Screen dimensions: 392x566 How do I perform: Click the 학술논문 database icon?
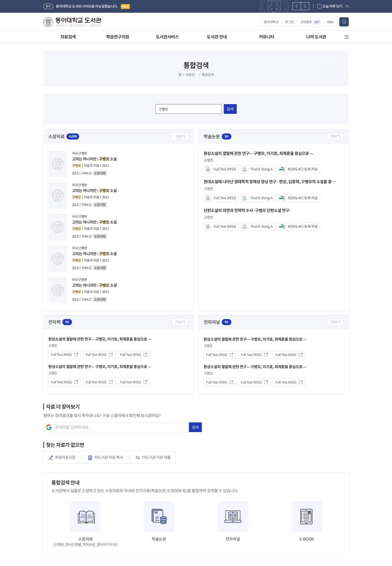[159, 517]
